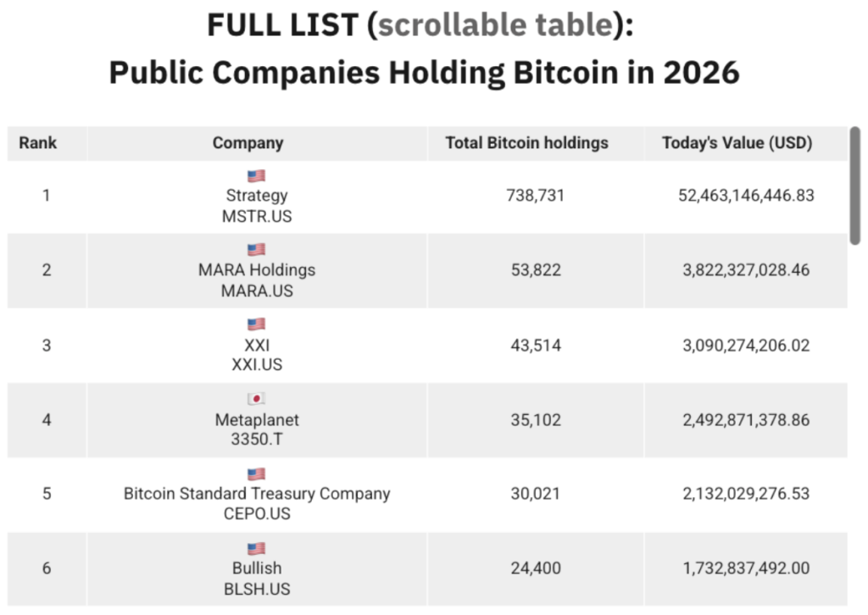This screenshot has height=615, width=868.
Task: Click the Rank column header
Action: 38,143
